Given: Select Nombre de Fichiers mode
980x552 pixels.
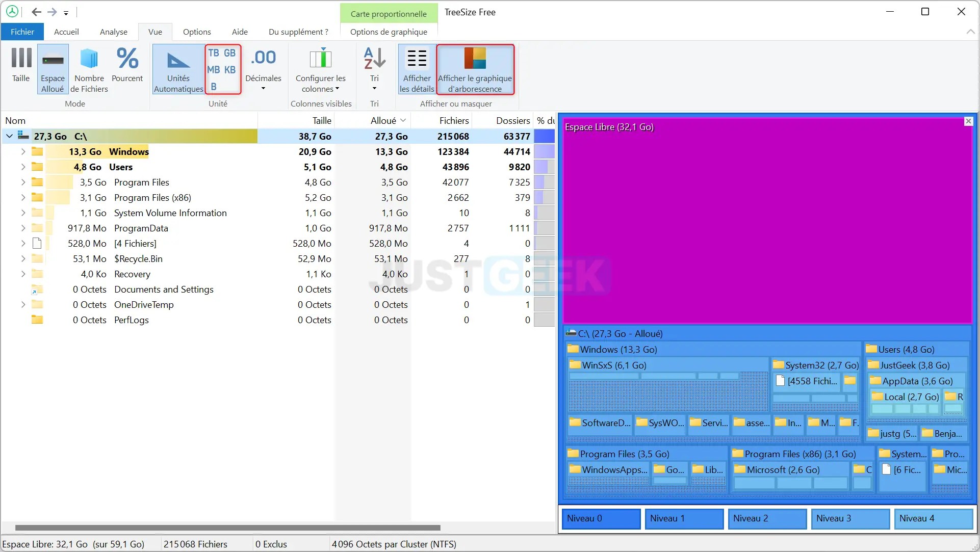Looking at the screenshot, I should click(89, 69).
